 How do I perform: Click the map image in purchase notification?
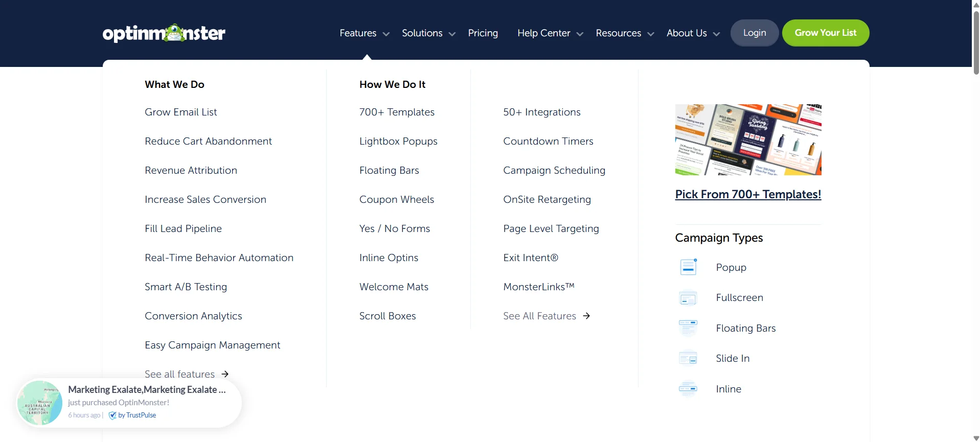pyautogui.click(x=40, y=403)
